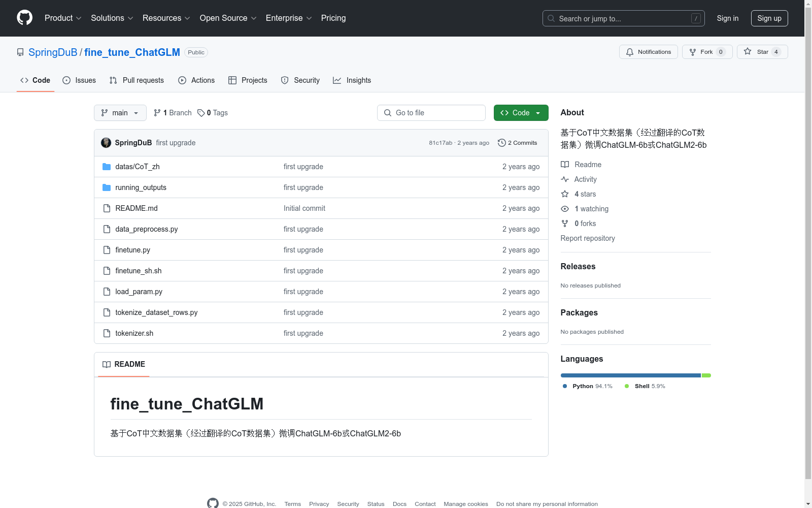Click file icon beside tokenizer.sh
812x508 pixels.
point(107,333)
